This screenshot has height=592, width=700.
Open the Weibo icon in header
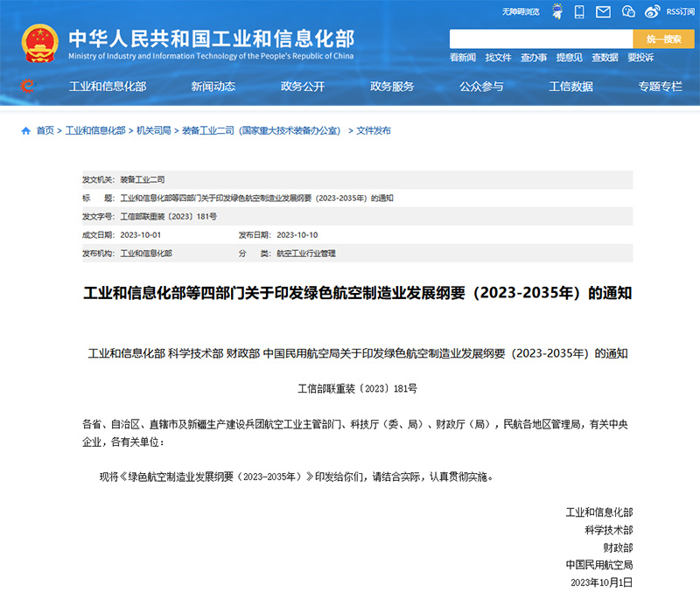pos(652,11)
